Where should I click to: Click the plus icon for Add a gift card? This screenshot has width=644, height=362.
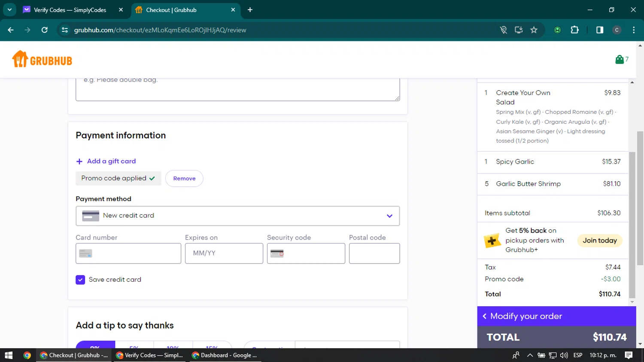pyautogui.click(x=79, y=161)
